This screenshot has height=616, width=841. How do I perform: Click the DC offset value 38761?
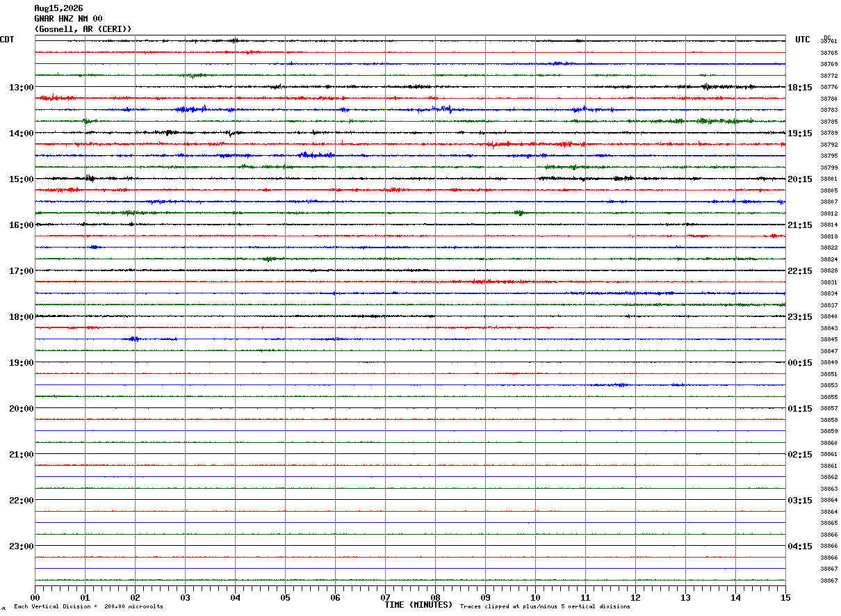(x=828, y=42)
